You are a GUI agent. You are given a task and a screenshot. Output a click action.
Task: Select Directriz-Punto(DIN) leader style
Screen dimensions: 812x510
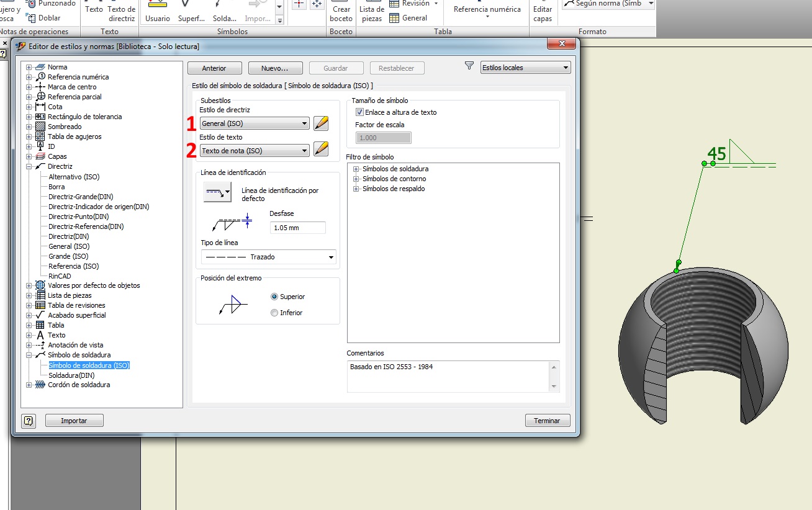78,217
